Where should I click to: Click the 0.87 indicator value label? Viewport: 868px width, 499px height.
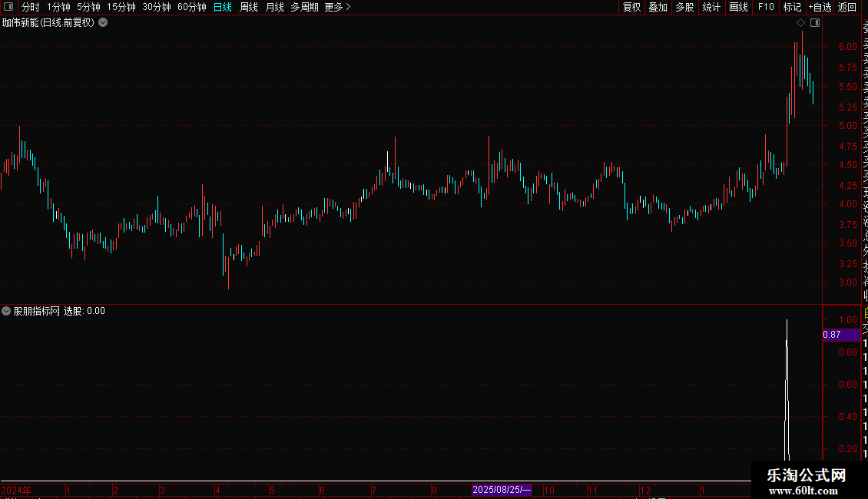840,335
